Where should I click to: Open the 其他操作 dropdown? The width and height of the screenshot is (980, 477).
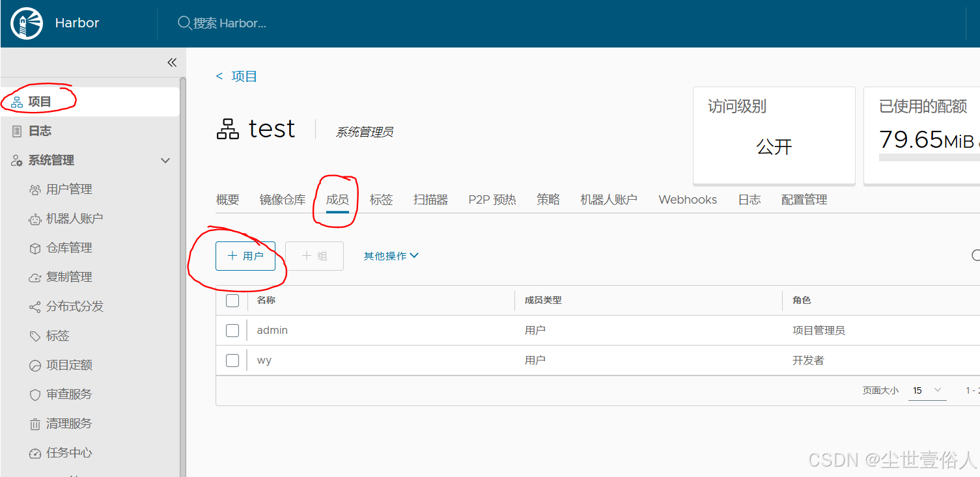(391, 256)
